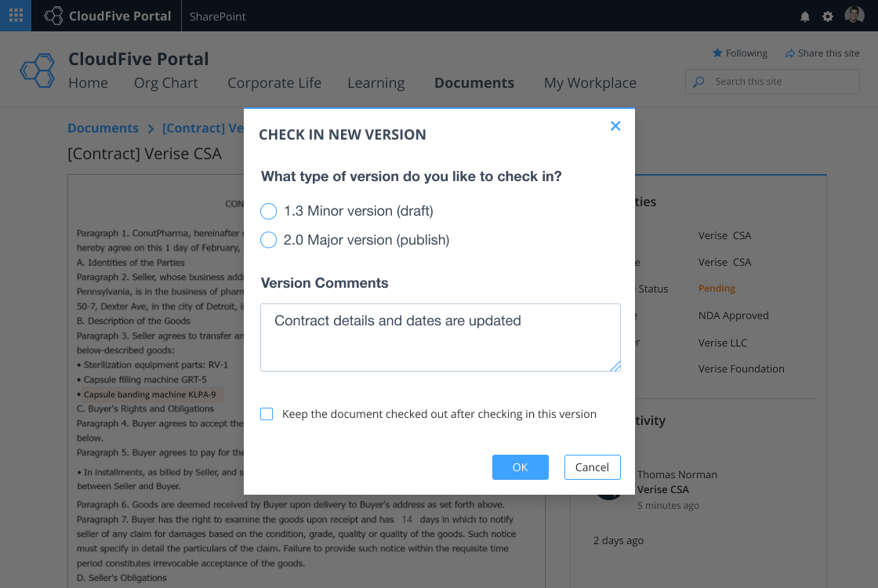Click the search magnifier icon
878x588 pixels.
coord(698,82)
